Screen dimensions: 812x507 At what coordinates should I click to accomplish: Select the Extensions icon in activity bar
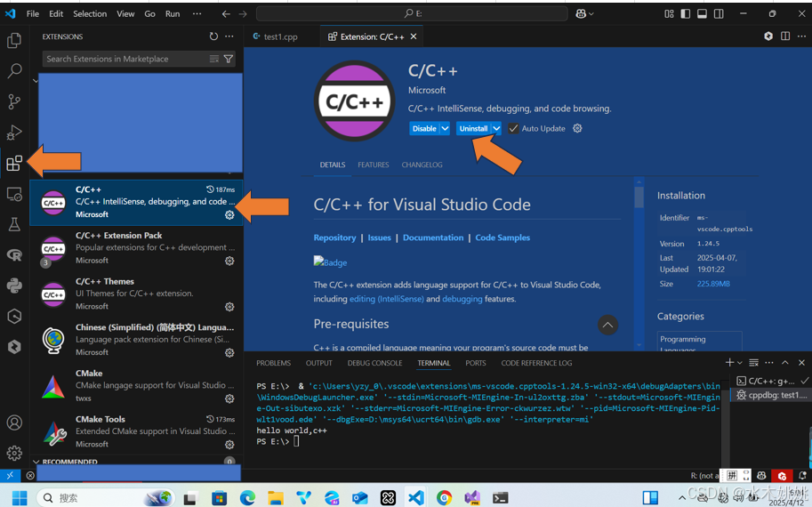(x=14, y=163)
